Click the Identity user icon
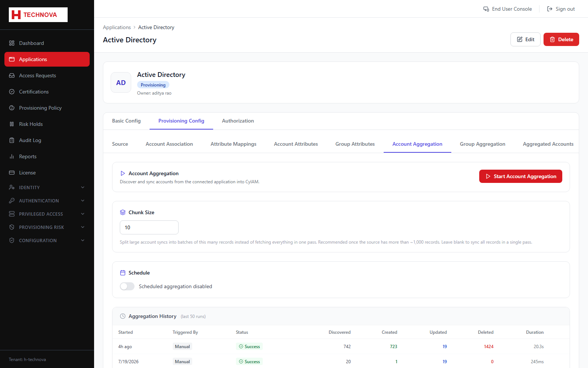The width and height of the screenshot is (588, 368). (12, 187)
